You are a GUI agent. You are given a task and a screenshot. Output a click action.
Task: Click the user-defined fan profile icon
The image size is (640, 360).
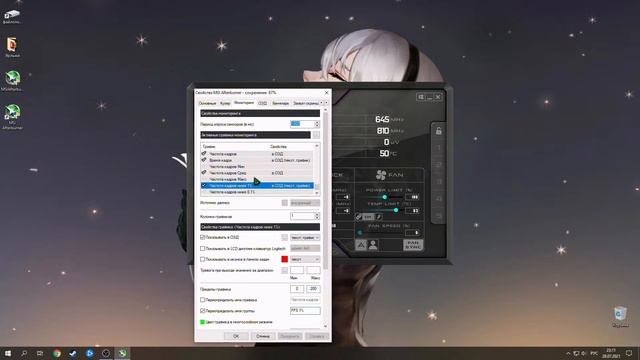(373, 245)
